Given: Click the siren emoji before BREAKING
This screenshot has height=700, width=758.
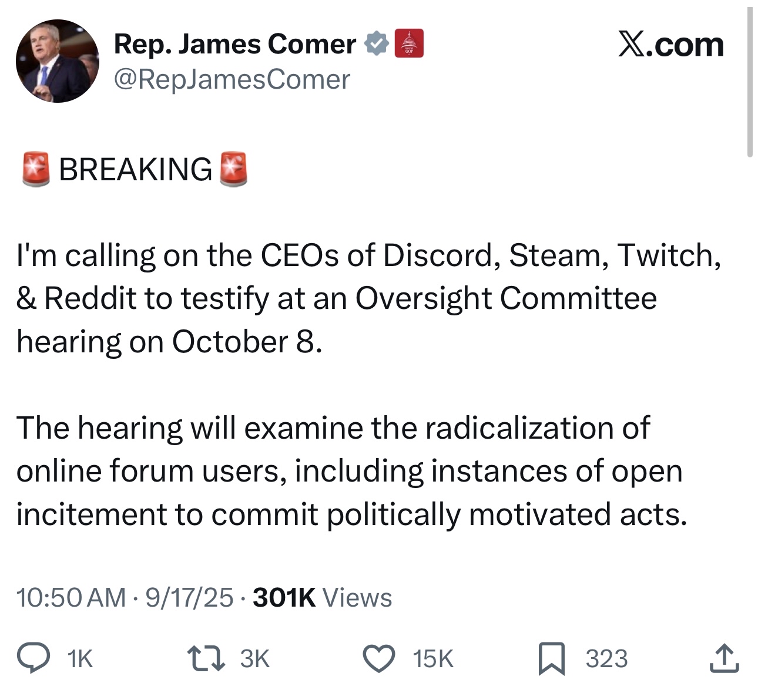Looking at the screenshot, I should tap(36, 169).
